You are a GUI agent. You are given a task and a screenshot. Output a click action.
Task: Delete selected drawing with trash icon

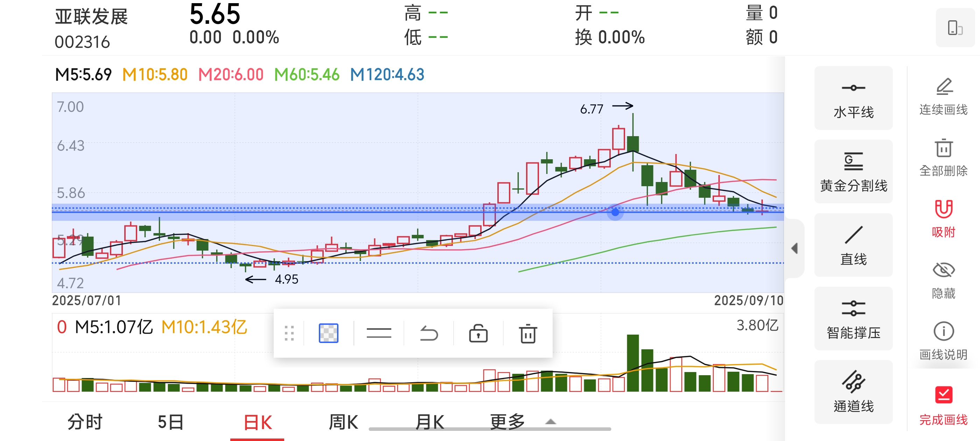pyautogui.click(x=528, y=333)
